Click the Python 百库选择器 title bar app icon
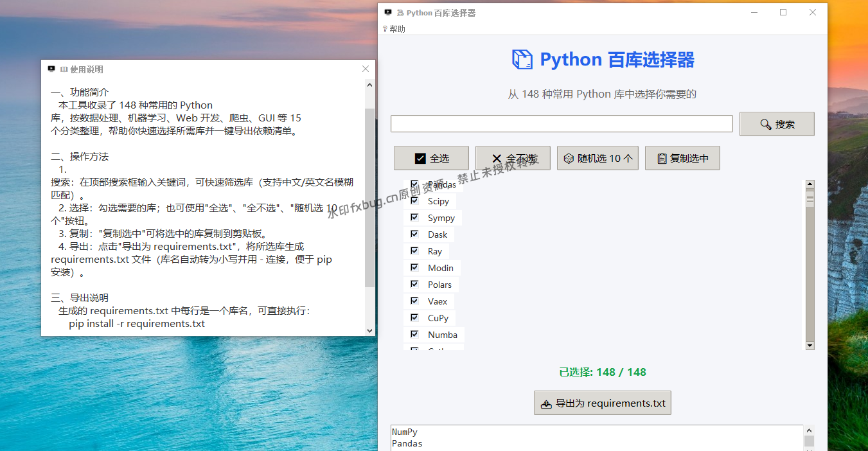Viewport: 868px width, 451px height. (388, 12)
